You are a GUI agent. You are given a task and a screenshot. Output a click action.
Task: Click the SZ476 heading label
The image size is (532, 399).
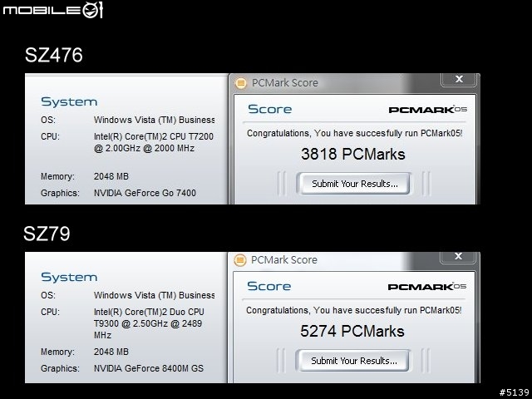click(53, 55)
